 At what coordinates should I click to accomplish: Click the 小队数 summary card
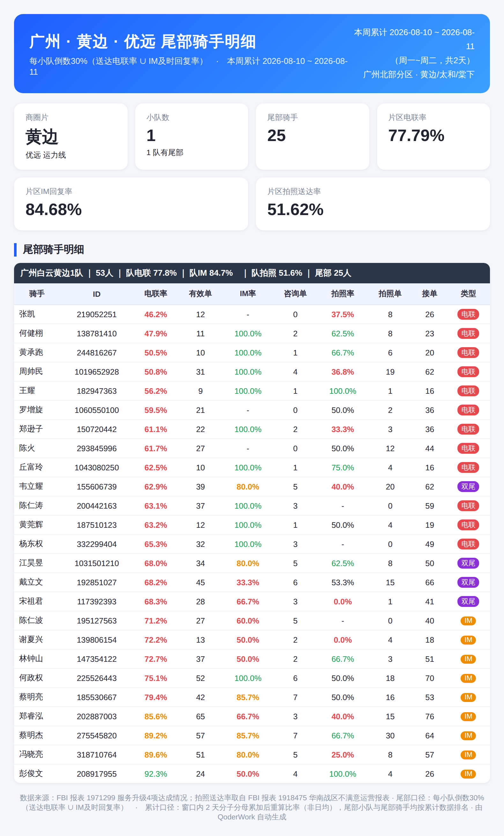(x=192, y=136)
